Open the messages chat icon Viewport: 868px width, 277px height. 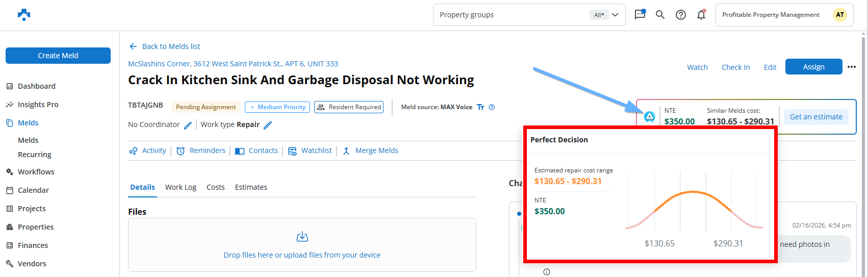[x=640, y=15]
